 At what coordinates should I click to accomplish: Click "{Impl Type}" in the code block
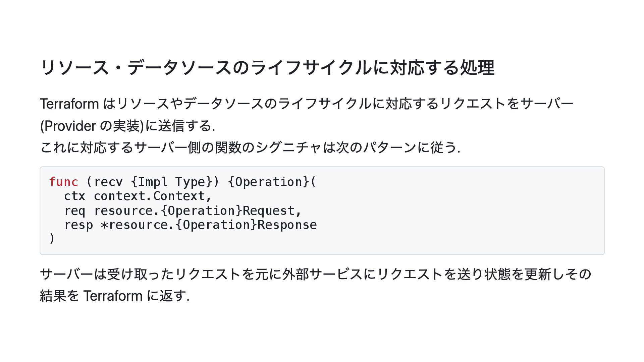[171, 182]
